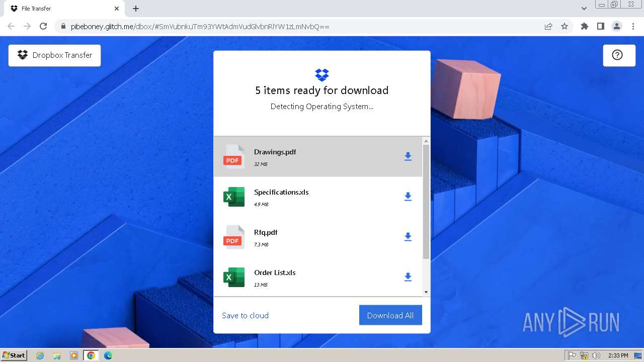Close the File Transfer tab
Viewport: 644px width, 362px height.
[117, 9]
